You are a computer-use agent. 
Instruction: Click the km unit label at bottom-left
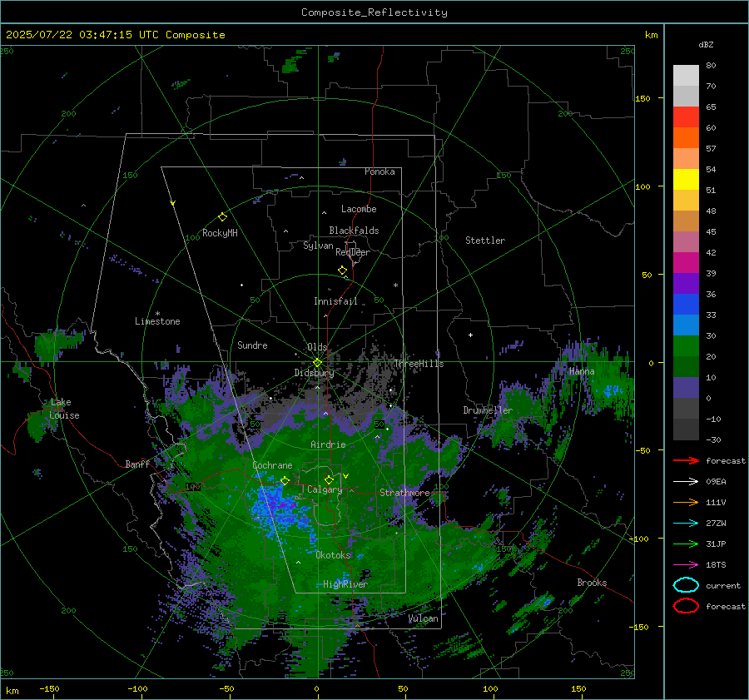click(12, 691)
